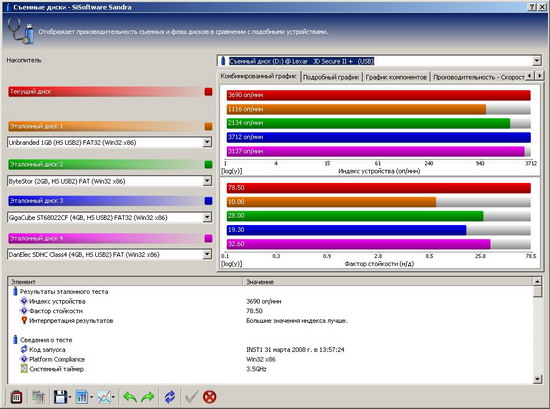
Task: Open the bar chart report icon
Action: pos(82,397)
